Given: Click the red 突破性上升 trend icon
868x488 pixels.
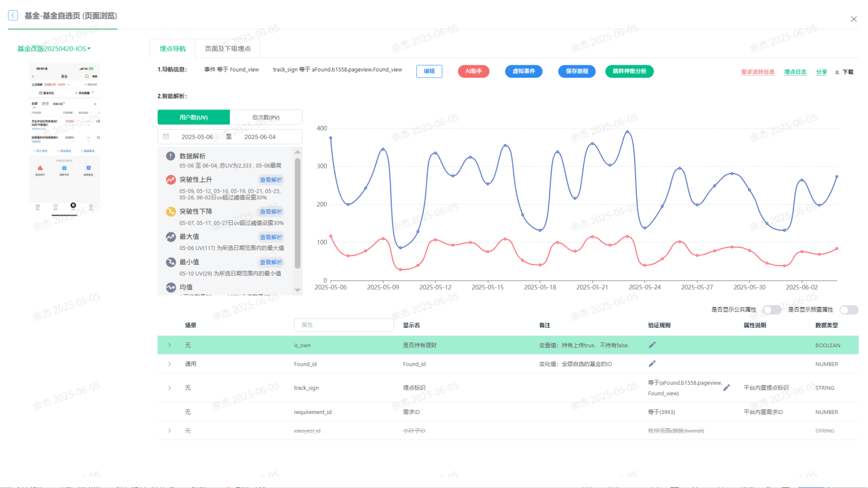Looking at the screenshot, I should point(171,180).
